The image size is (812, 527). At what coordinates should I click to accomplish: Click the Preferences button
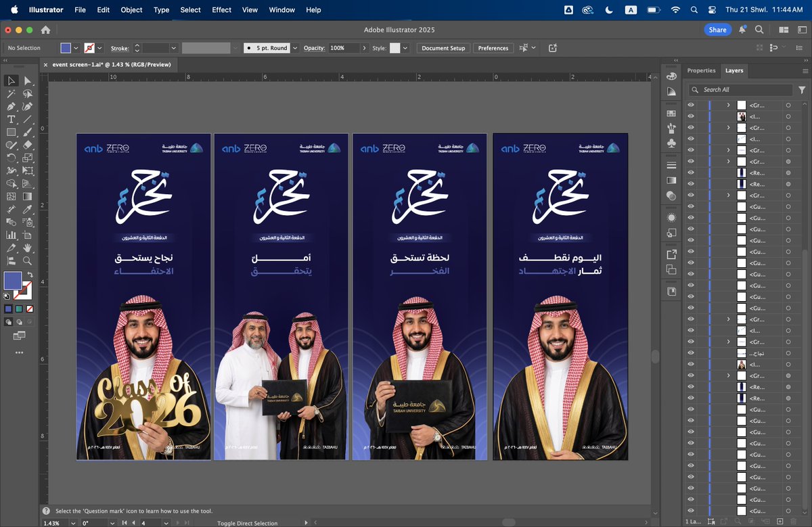pyautogui.click(x=493, y=48)
